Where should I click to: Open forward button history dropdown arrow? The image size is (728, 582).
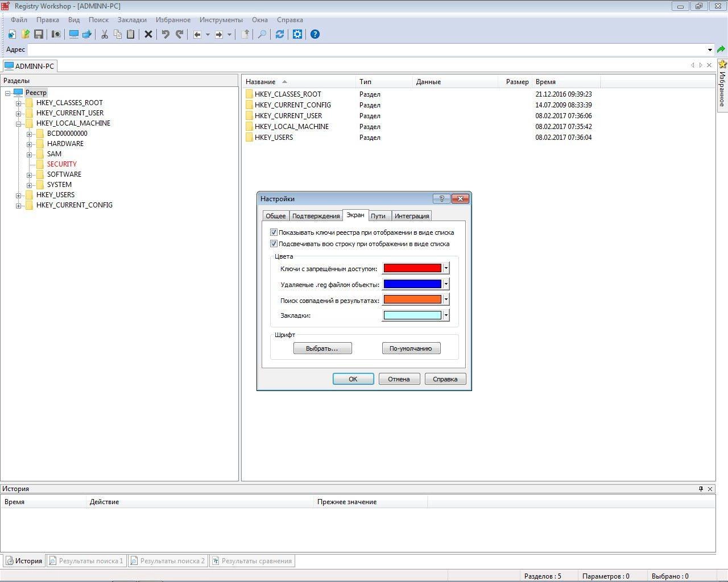(229, 34)
